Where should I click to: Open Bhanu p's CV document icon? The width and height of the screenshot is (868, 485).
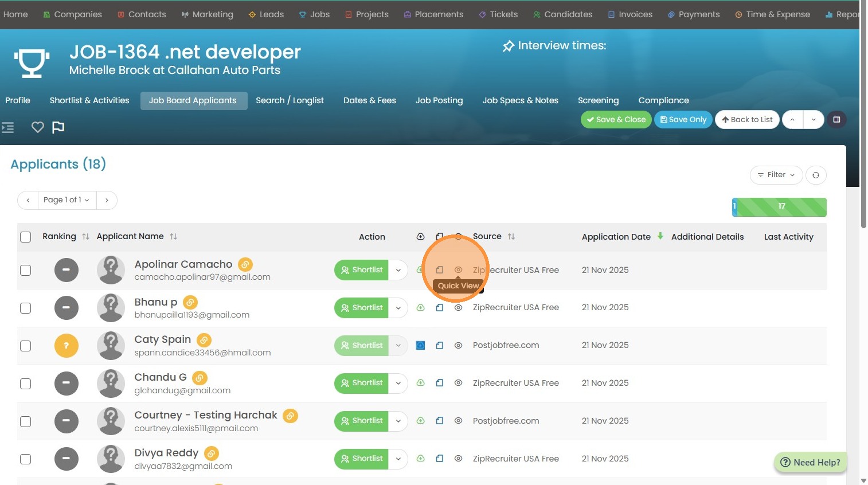click(439, 307)
